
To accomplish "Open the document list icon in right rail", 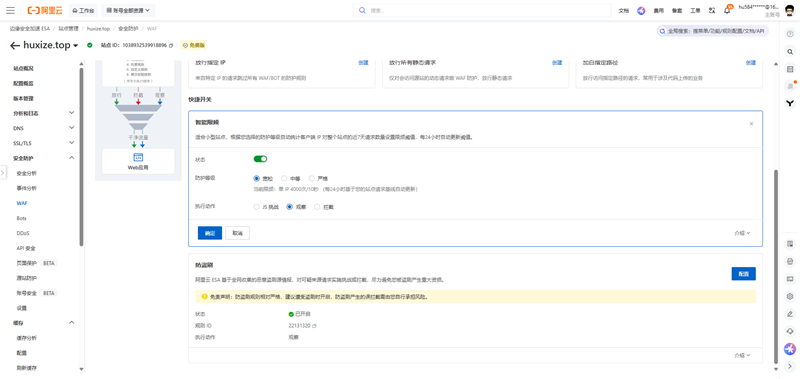I will 790,69.
